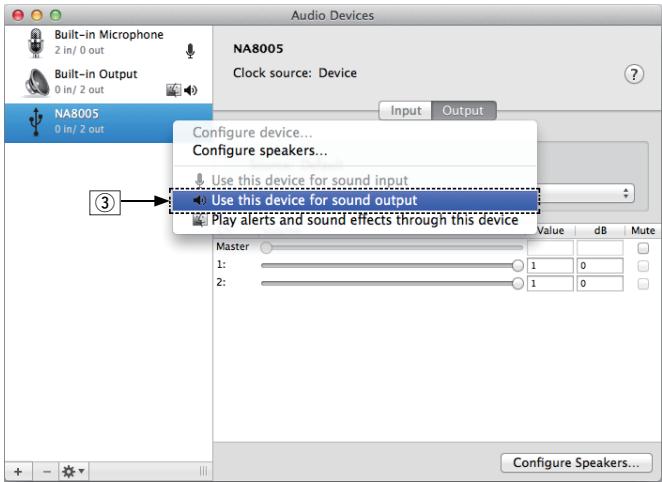Click Built-in Output's sound output speaker indicator
Screen dimensions: 662x482
point(191,90)
